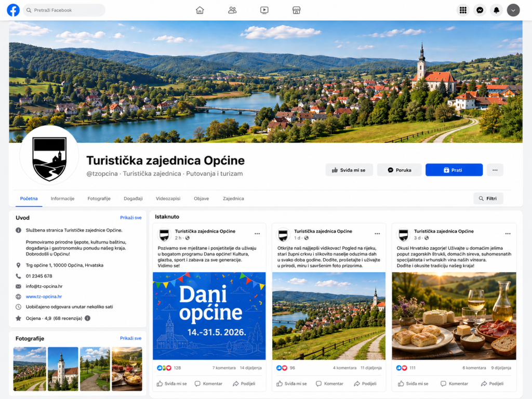Open the apps grid menu
This screenshot has width=532, height=399.
[x=463, y=10]
